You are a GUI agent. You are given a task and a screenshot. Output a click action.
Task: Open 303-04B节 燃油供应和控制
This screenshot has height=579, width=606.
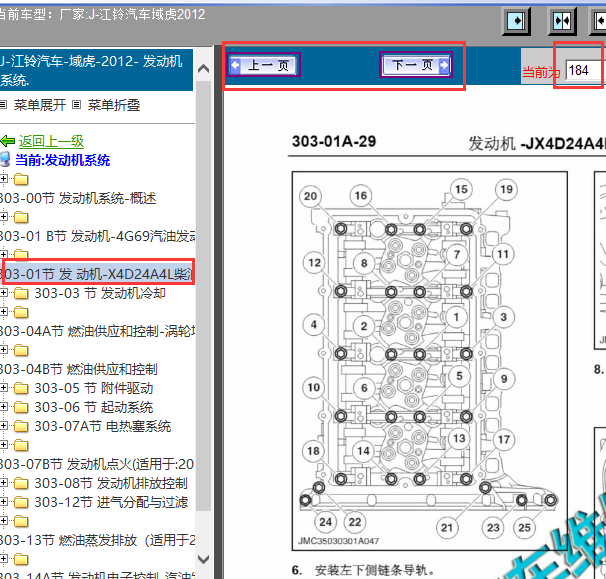79,369
